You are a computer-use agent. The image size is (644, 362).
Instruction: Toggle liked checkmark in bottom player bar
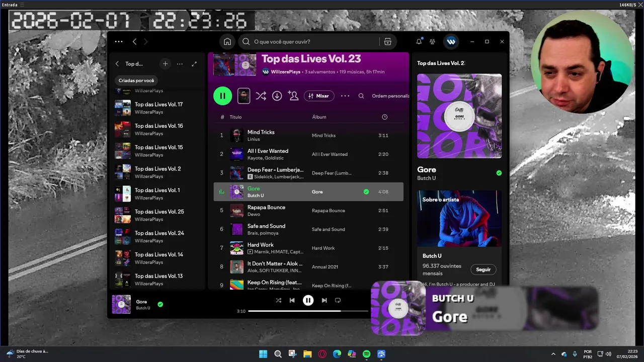(160, 304)
